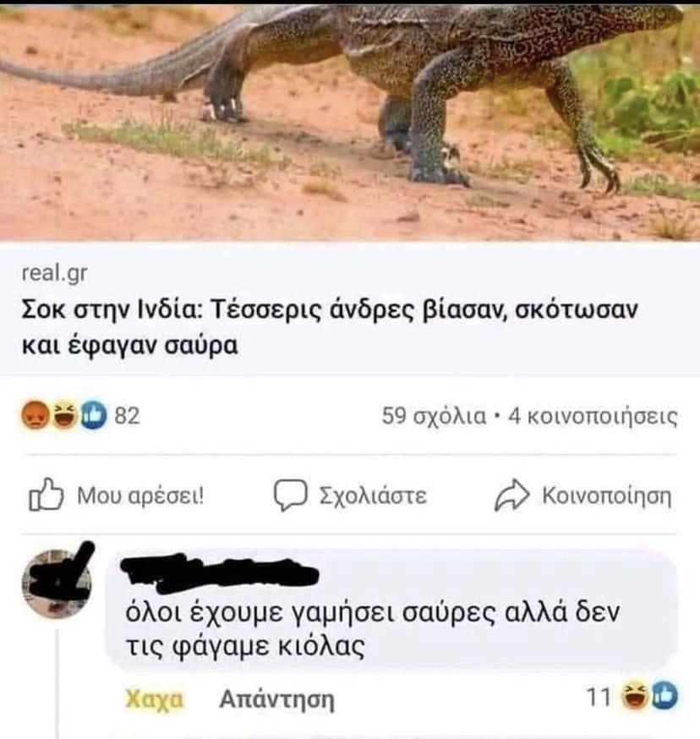Visit the real.gr source link

[54, 274]
